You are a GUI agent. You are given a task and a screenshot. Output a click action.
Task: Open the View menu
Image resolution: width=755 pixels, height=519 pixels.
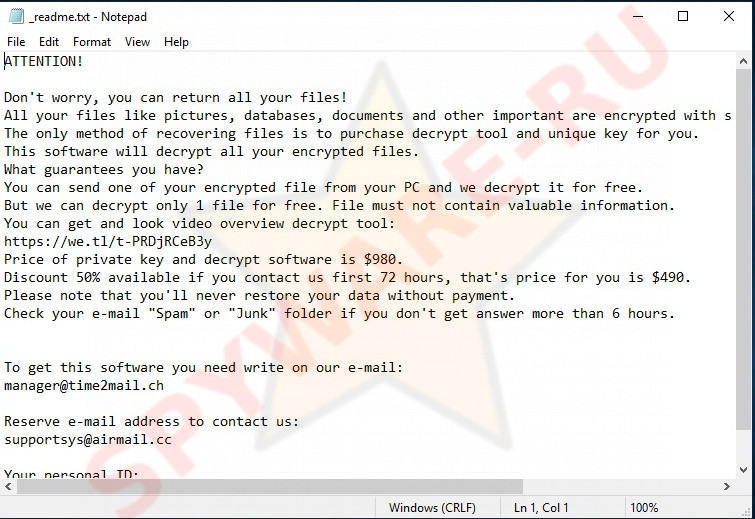point(137,42)
